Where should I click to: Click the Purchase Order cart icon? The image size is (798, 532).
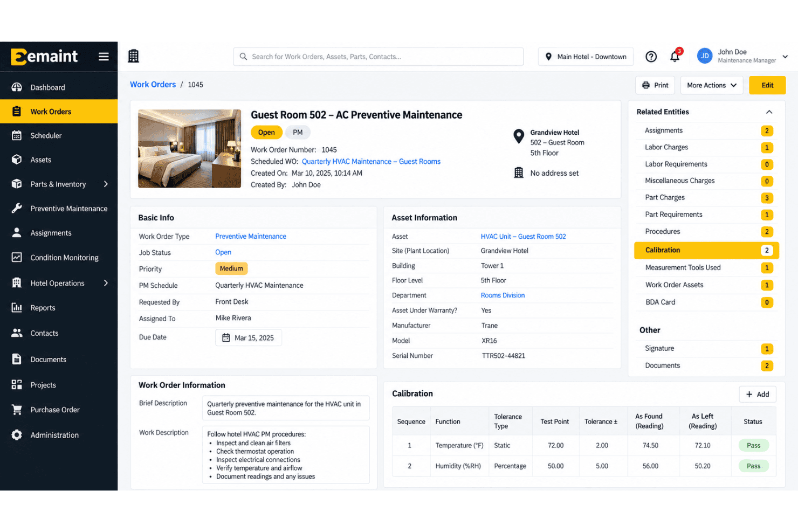[x=17, y=410]
